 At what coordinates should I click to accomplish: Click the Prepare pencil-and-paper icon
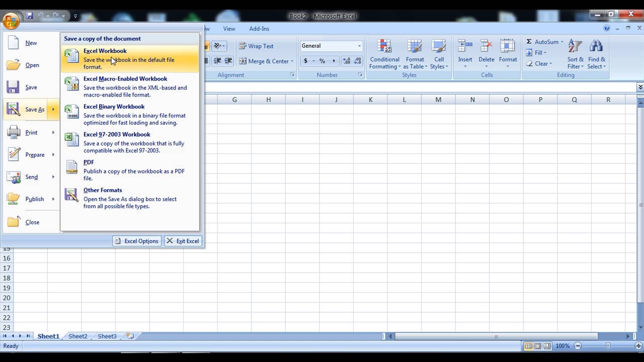click(x=14, y=154)
